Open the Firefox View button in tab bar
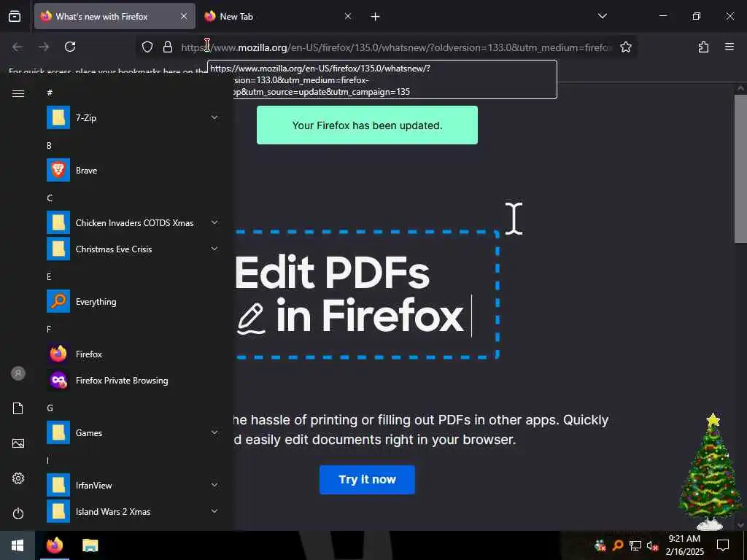This screenshot has width=747, height=560. click(x=15, y=16)
